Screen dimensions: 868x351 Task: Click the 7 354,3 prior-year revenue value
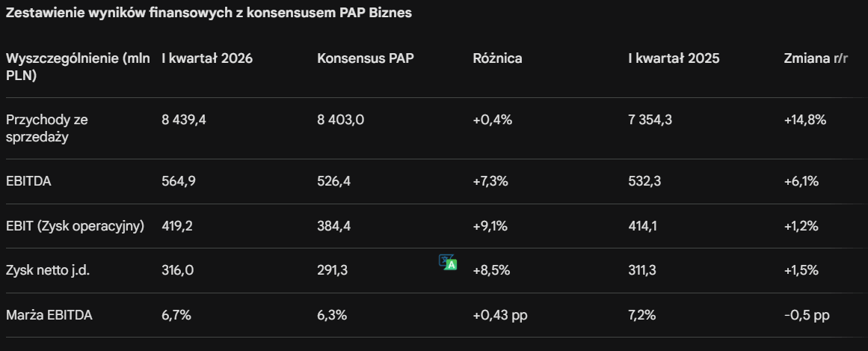pos(650,120)
